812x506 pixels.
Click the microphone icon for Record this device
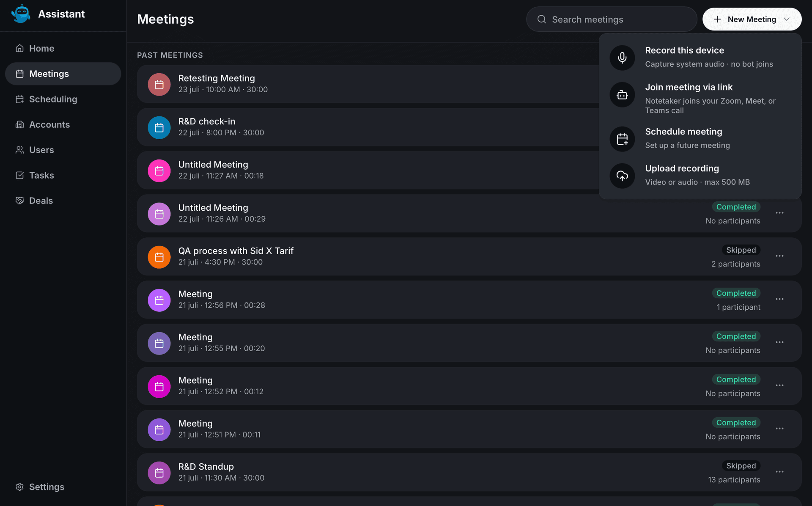[622, 57]
